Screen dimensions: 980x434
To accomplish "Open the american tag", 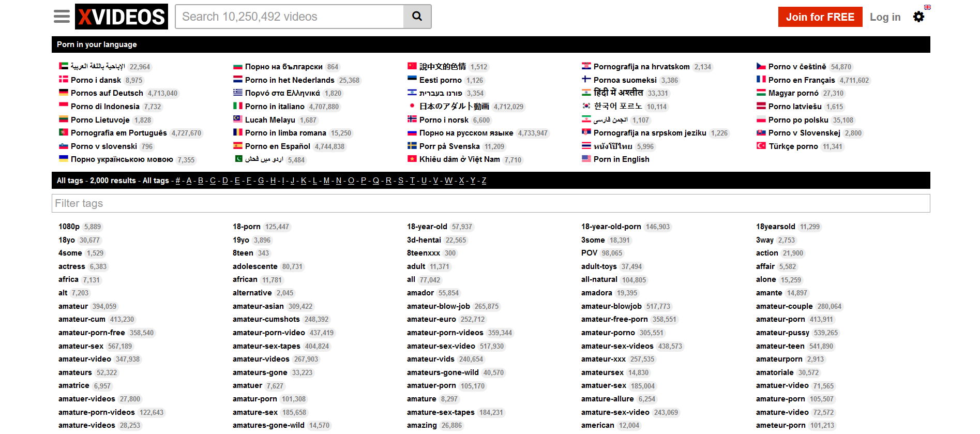I will pos(598,425).
